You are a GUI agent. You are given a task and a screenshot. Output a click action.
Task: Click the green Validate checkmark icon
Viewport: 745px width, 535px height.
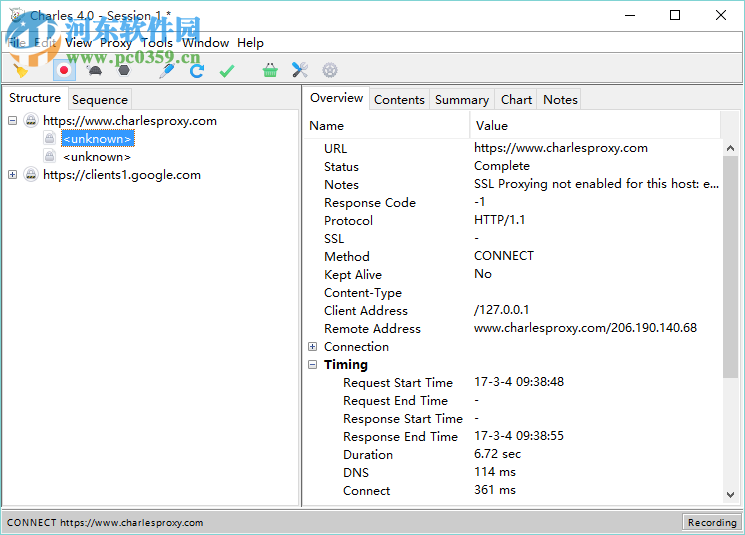227,71
